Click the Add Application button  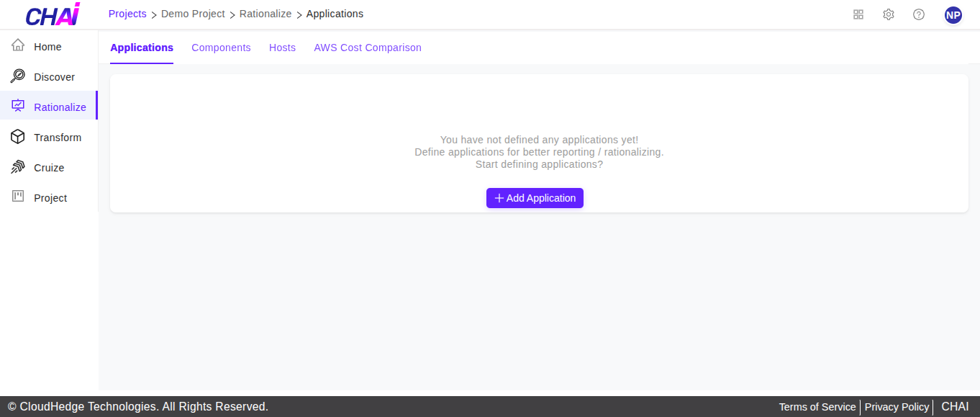click(x=535, y=198)
